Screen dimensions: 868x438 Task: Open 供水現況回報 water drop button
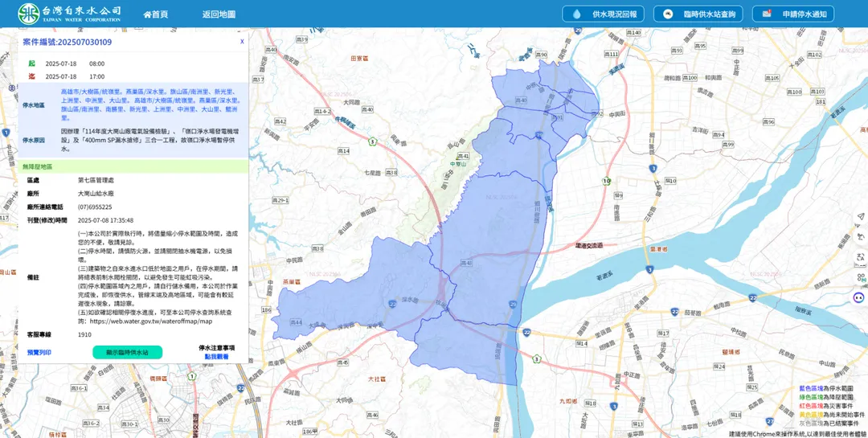(x=603, y=14)
